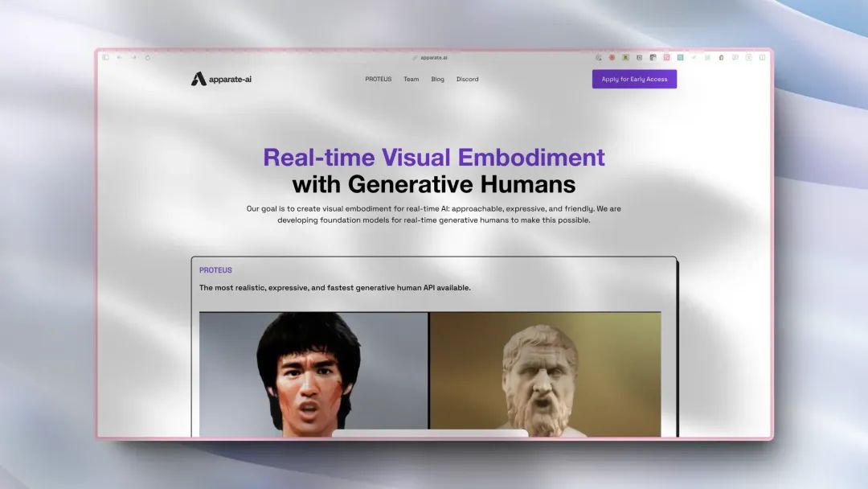Click the apparate.ai address bar

click(430, 58)
